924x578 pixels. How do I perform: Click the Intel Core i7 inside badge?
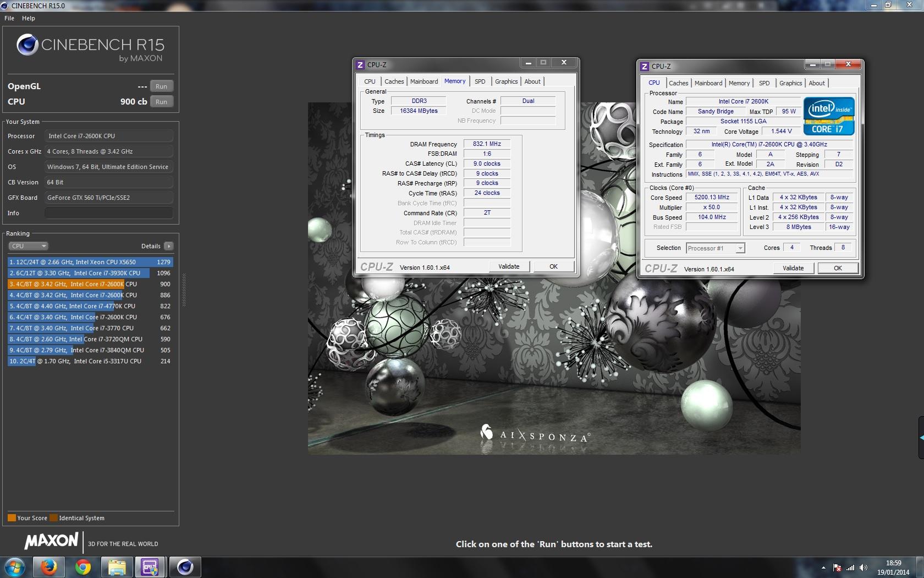pos(829,116)
